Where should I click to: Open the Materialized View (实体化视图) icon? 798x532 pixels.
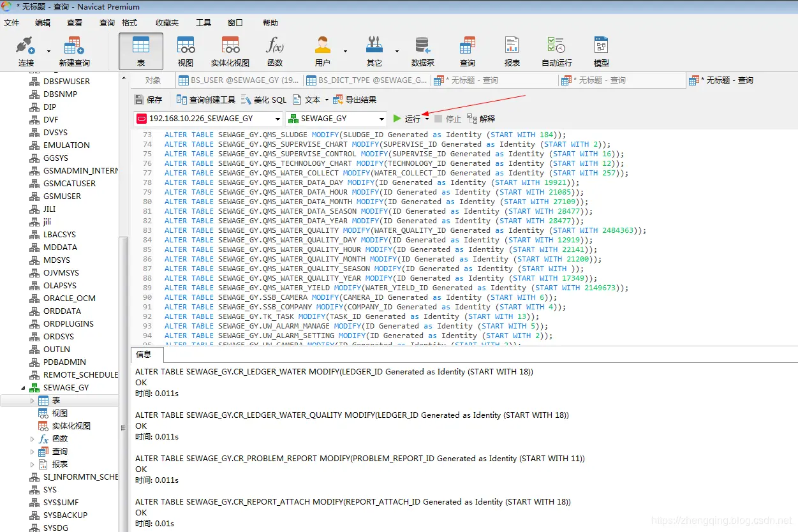pyautogui.click(x=230, y=51)
